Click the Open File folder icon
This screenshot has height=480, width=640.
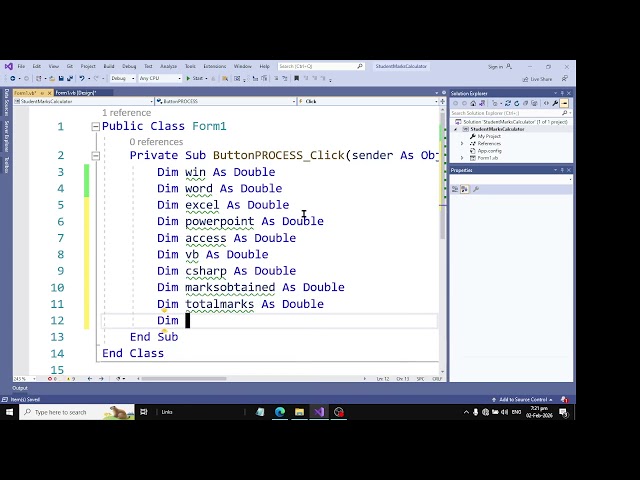tap(52, 78)
